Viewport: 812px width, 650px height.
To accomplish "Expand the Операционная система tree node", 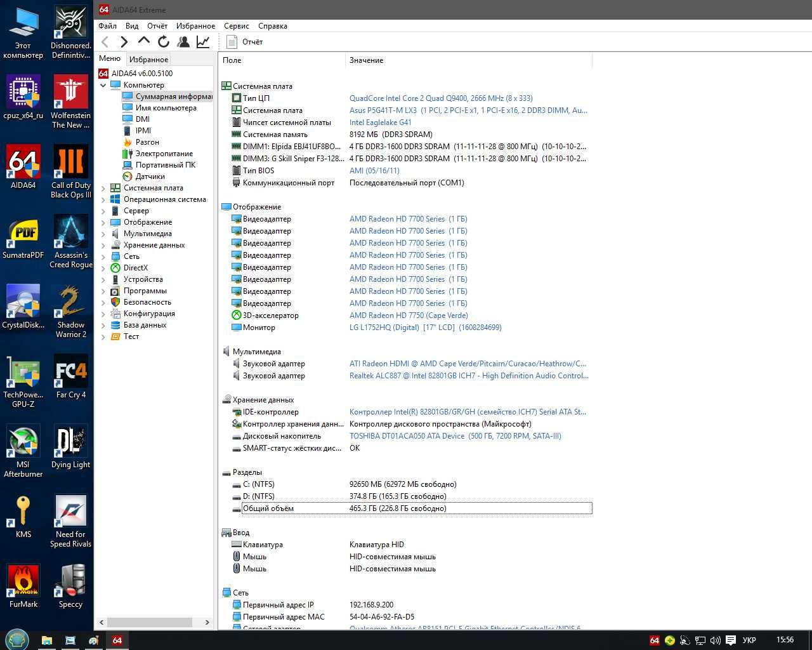I will [x=103, y=199].
